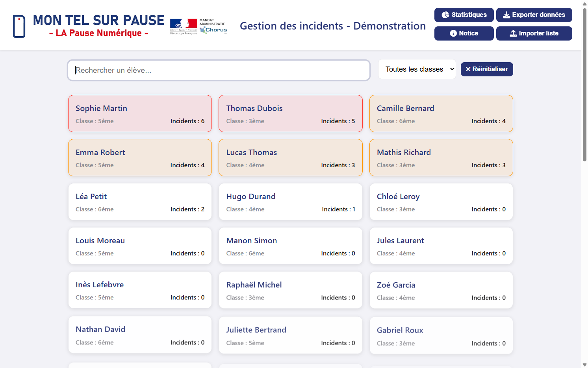
Task: Open Léa Petit's card
Action: [140, 202]
